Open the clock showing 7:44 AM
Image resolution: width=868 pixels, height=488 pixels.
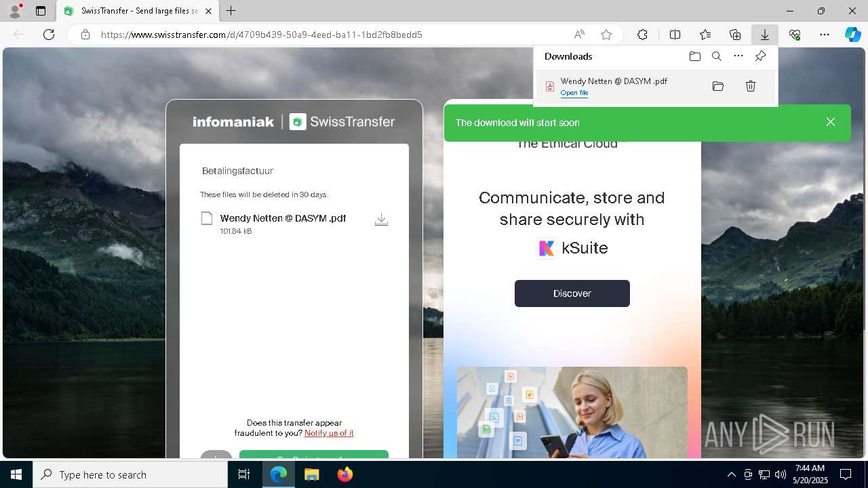[810, 474]
